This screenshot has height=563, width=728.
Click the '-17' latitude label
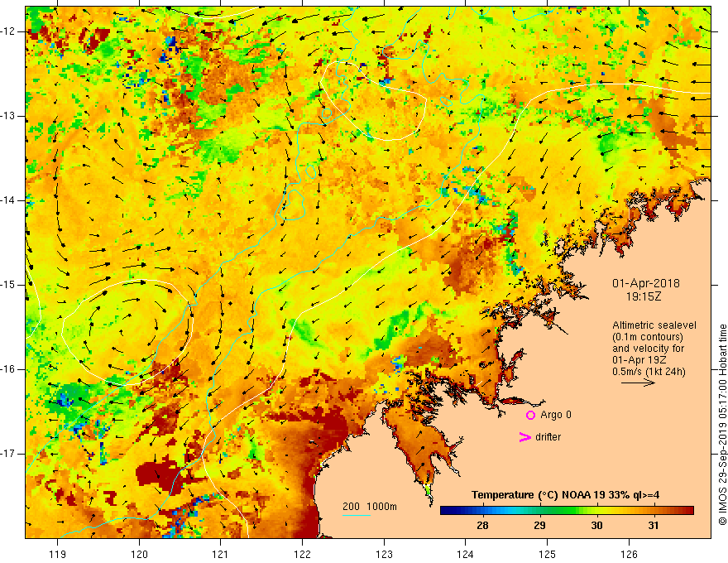coord(8,454)
